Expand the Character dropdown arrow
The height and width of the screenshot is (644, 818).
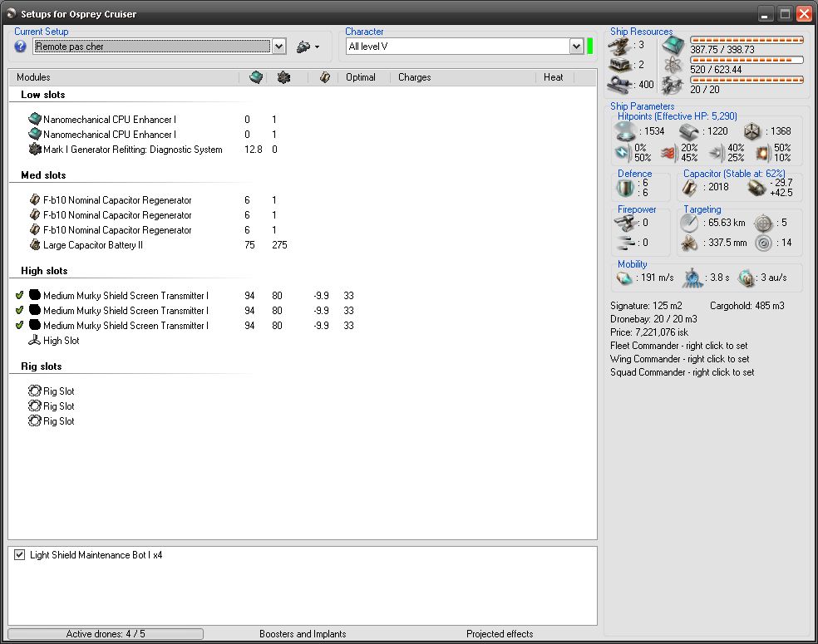(576, 47)
